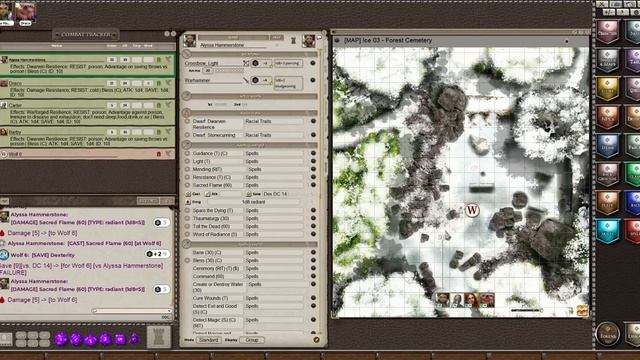Click targeting icon on Wolf 6 tracker row

(x=168, y=154)
